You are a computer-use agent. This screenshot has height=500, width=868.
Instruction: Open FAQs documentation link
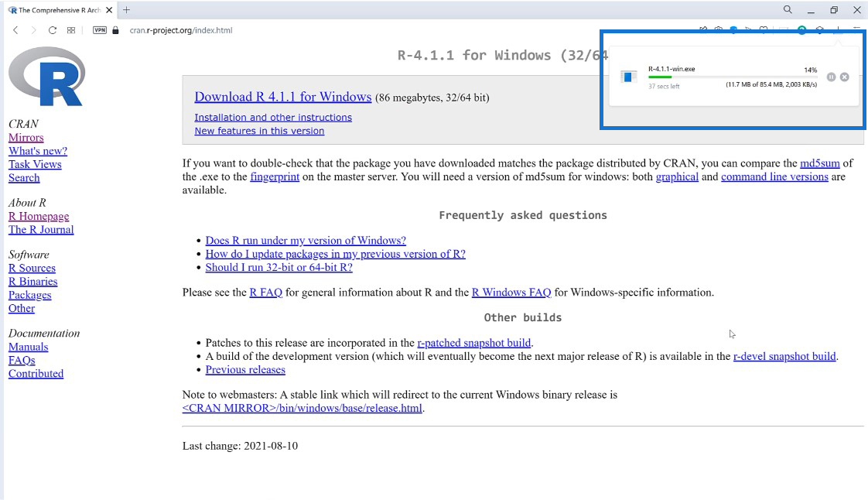(x=22, y=360)
